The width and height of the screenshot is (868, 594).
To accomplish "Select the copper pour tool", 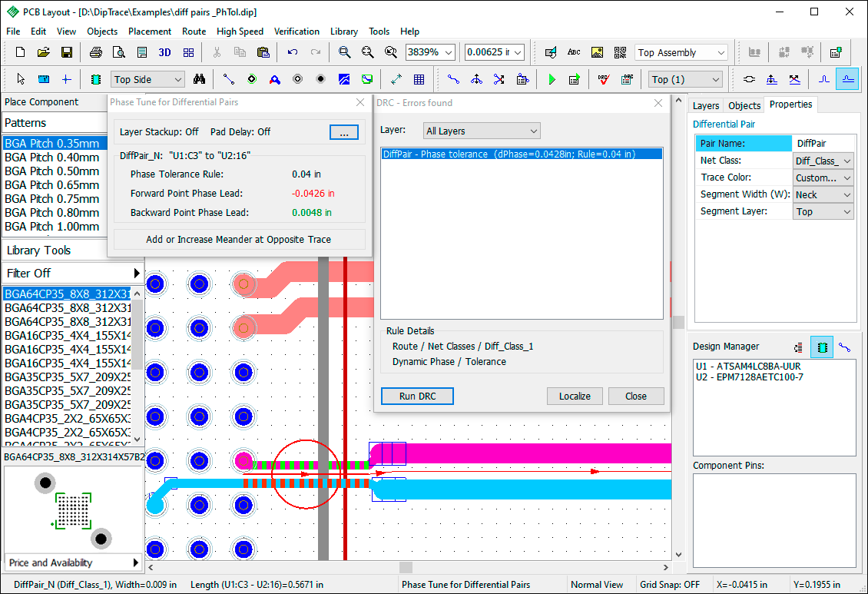I will 344,79.
